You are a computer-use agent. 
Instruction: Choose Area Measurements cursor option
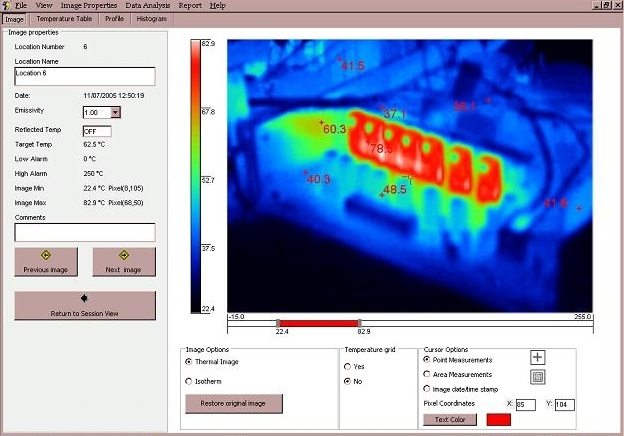(427, 374)
